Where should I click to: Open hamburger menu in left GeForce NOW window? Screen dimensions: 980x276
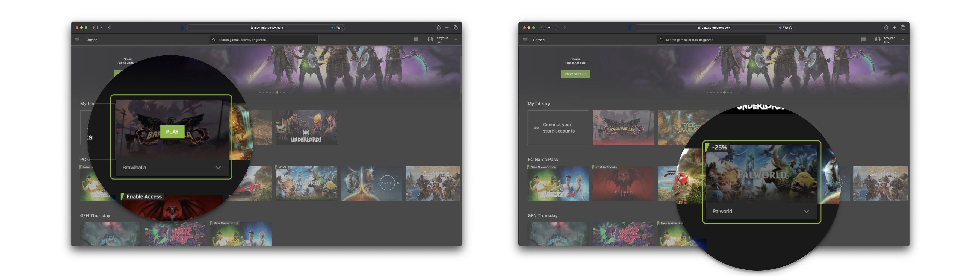(x=78, y=40)
